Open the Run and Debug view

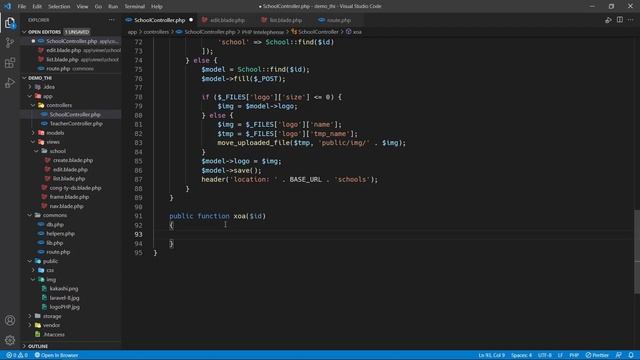(x=10, y=83)
